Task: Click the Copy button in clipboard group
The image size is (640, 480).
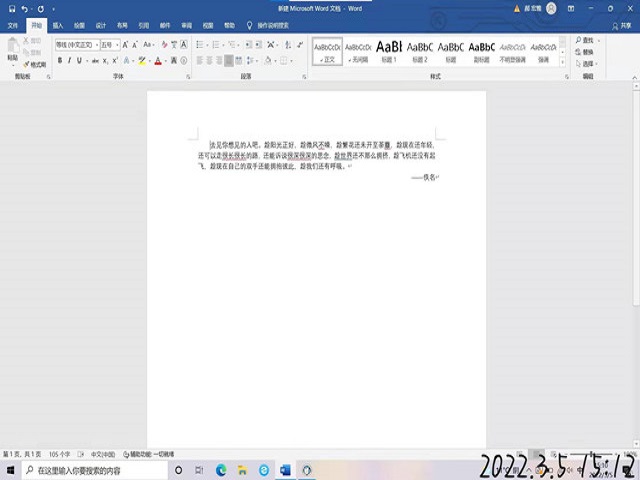Action: coord(32,52)
